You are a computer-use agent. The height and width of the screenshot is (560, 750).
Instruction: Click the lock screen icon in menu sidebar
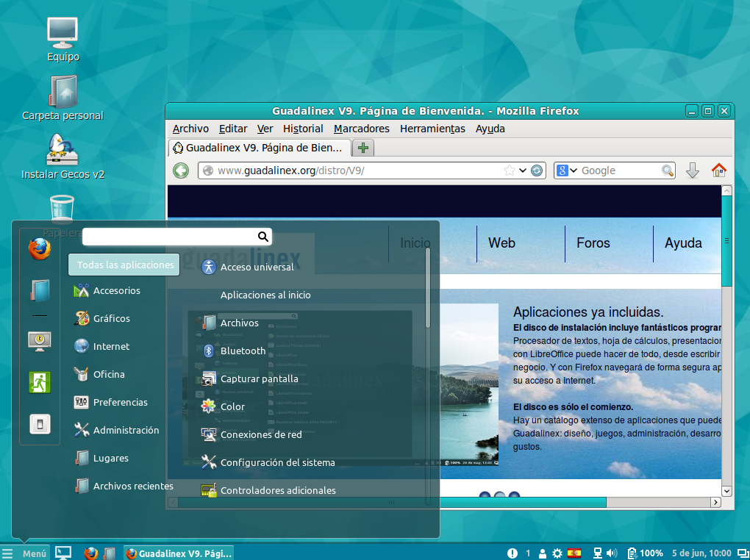click(x=40, y=341)
